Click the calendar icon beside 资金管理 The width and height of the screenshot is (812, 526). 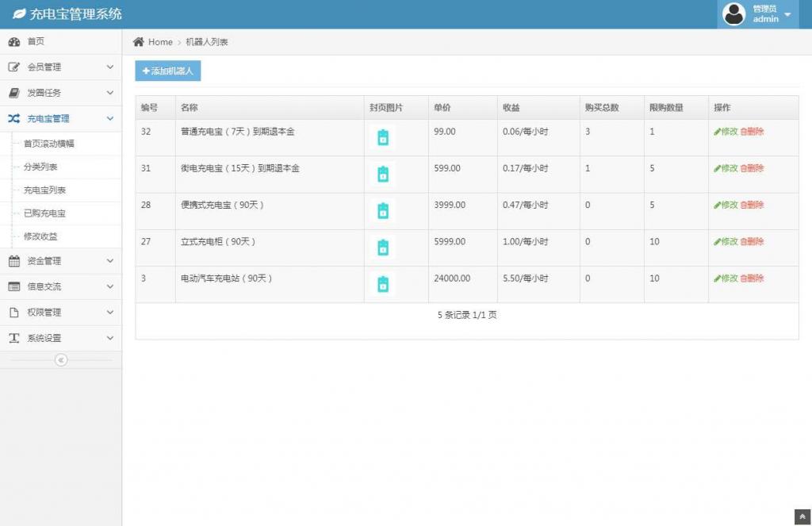[x=14, y=261]
